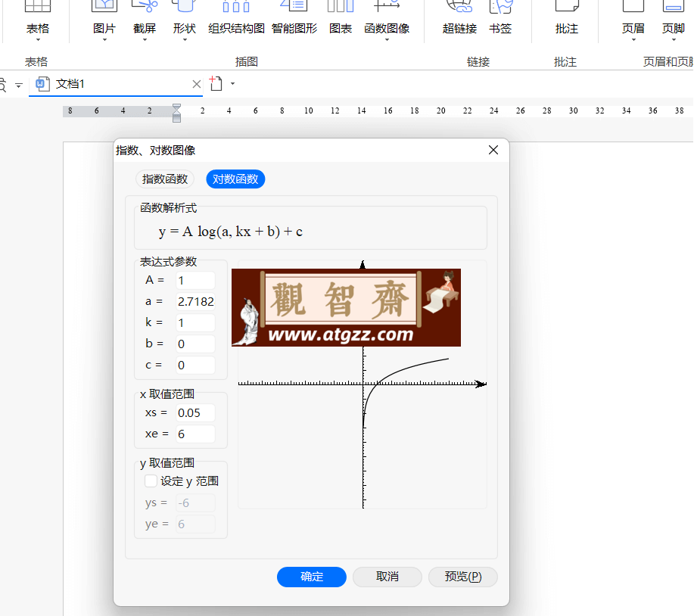
Task: Open the 页眉 header tool
Action: click(x=633, y=17)
